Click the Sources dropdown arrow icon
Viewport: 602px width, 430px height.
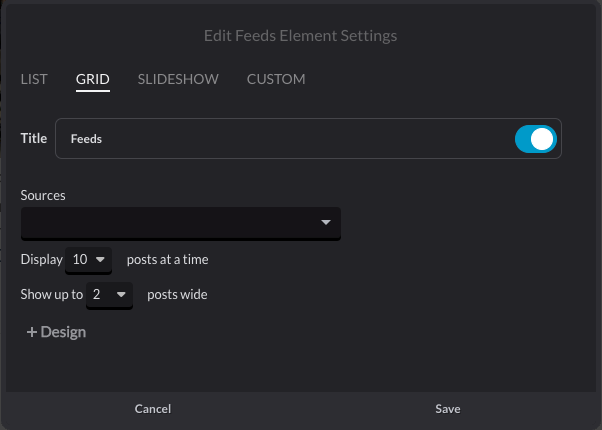point(326,222)
